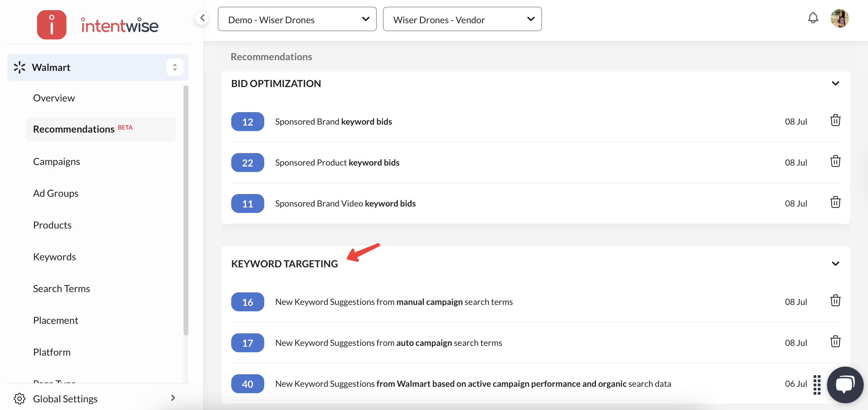Delete Sponsored Brand Video keyword bids recommendation
Image resolution: width=868 pixels, height=410 pixels.
[x=835, y=203]
